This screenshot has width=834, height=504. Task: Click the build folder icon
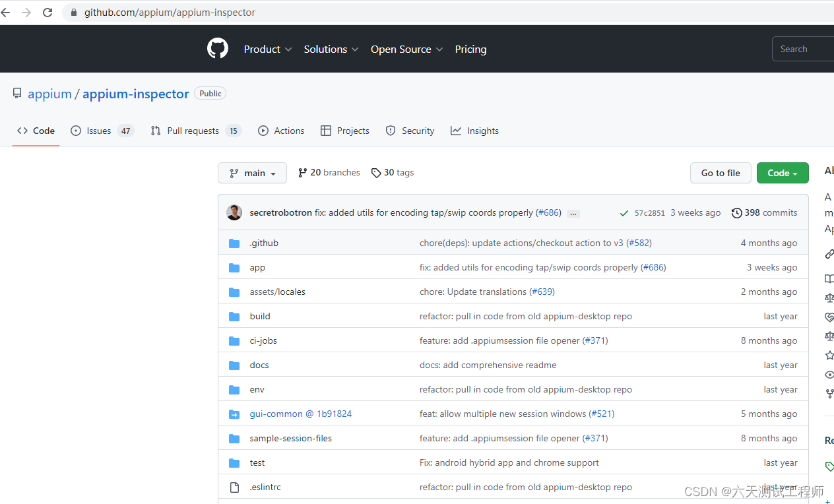pos(234,317)
